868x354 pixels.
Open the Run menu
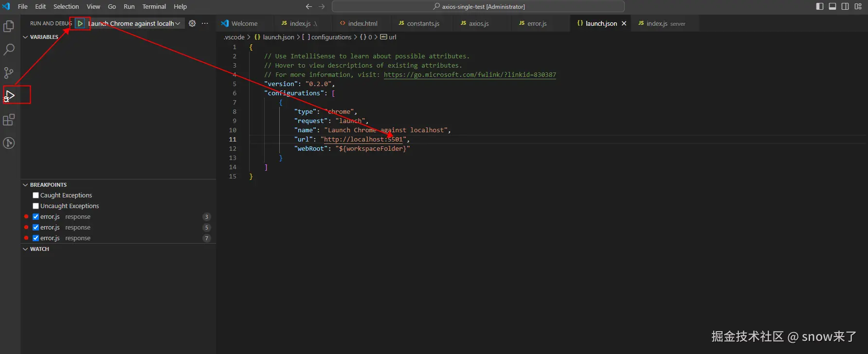point(129,6)
